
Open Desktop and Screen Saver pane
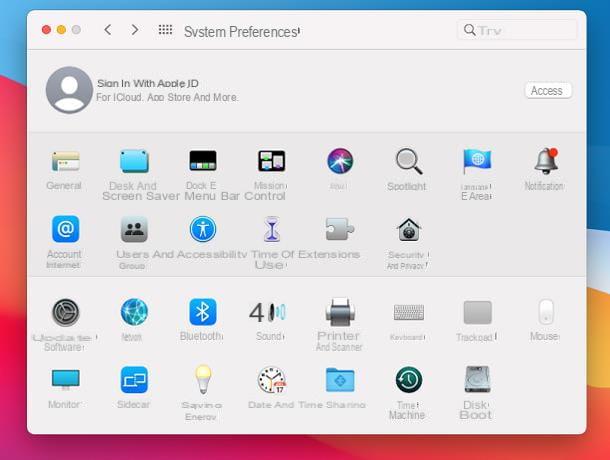134,161
